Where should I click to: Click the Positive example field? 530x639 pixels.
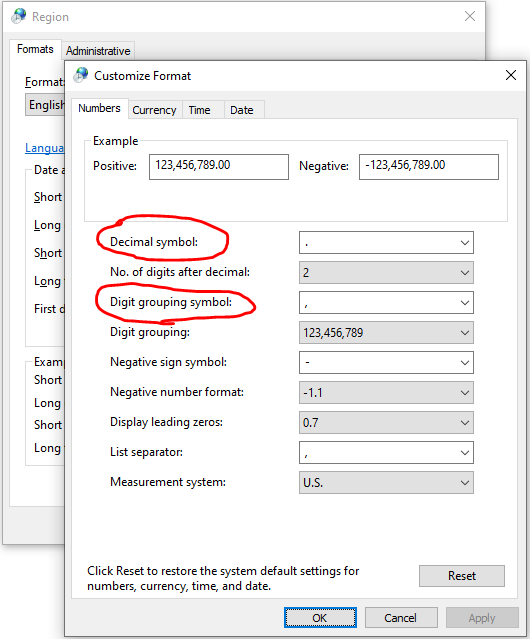[x=219, y=167]
